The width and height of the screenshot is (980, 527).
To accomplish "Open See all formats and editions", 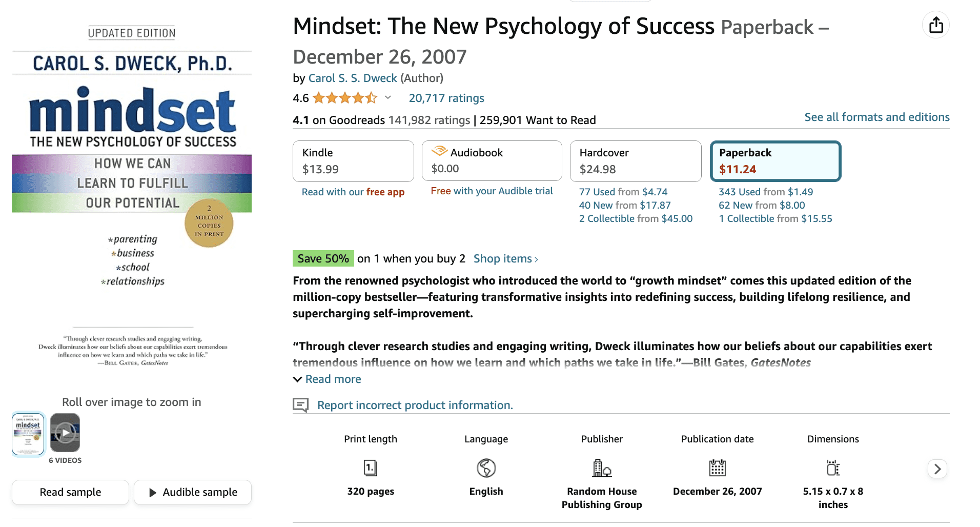I will pyautogui.click(x=876, y=117).
